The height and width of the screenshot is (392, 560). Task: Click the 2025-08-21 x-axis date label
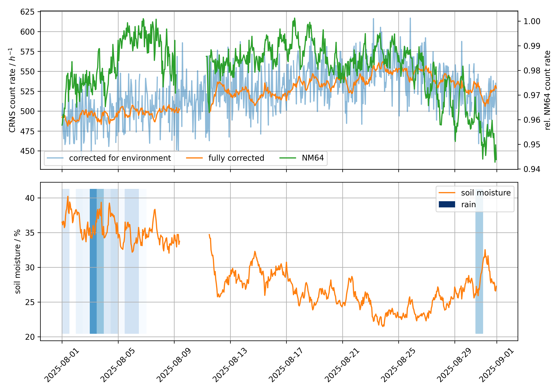pos(342,365)
